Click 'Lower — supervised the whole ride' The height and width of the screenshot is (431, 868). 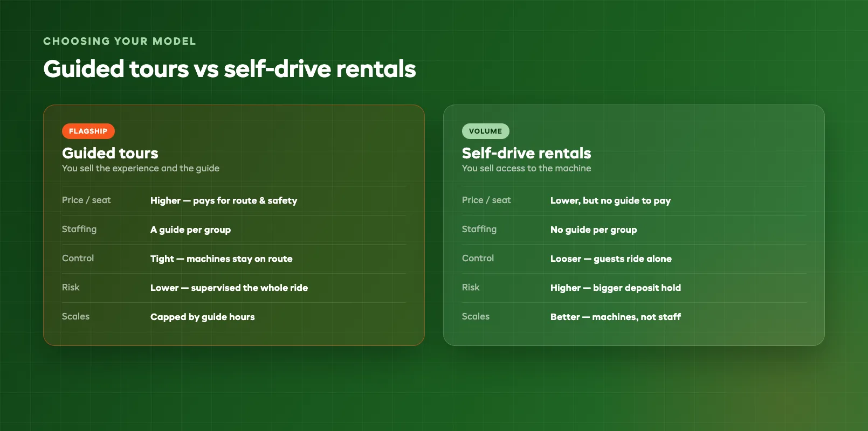pyautogui.click(x=229, y=288)
